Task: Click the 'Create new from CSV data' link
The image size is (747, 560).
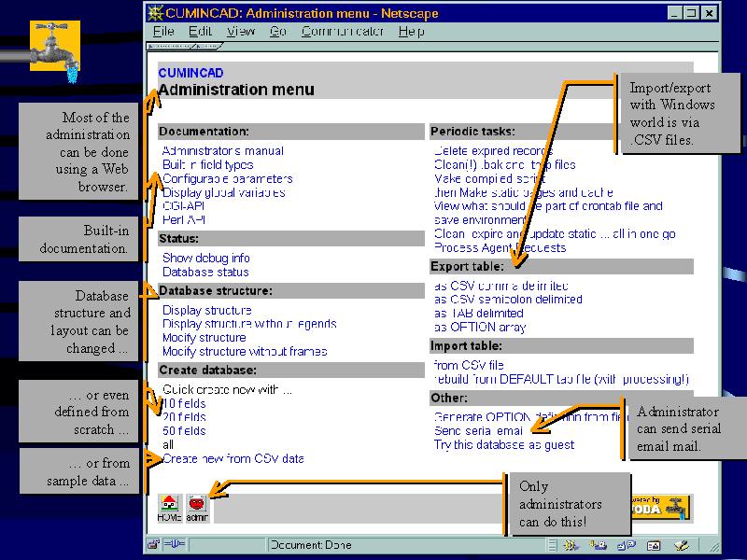Action: coord(233,458)
